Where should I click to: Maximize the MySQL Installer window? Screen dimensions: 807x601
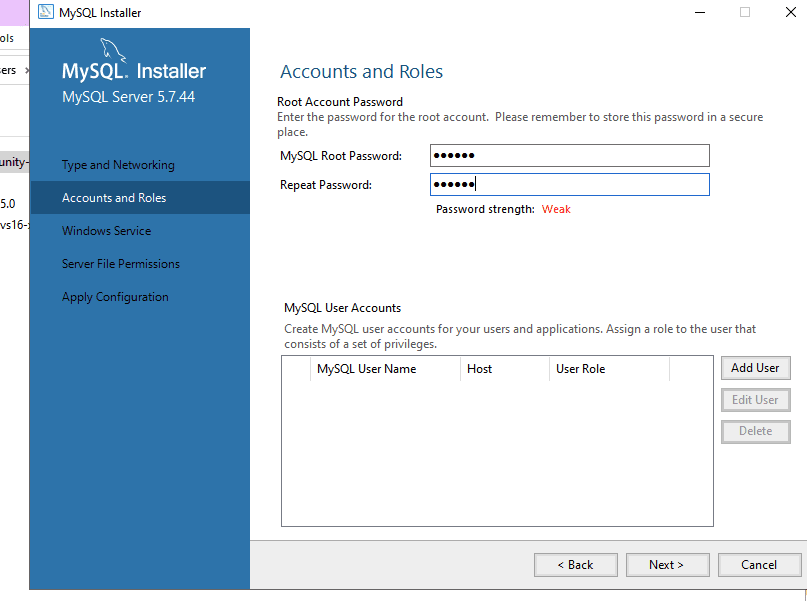744,13
